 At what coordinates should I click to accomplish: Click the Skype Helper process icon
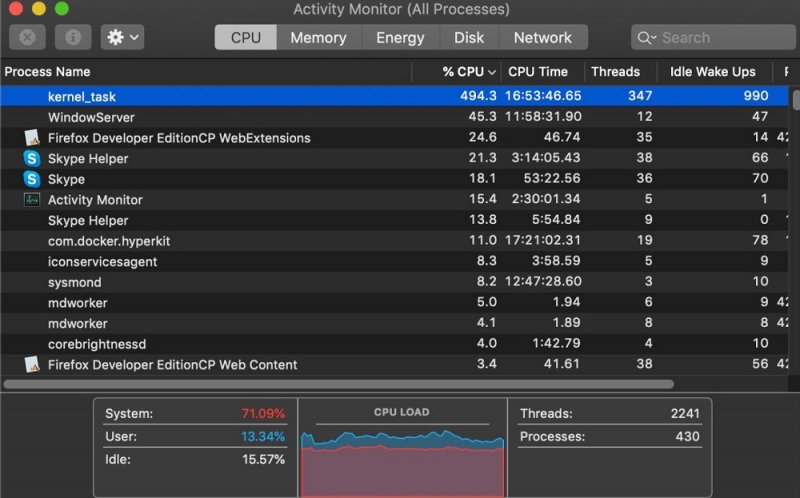click(32, 158)
